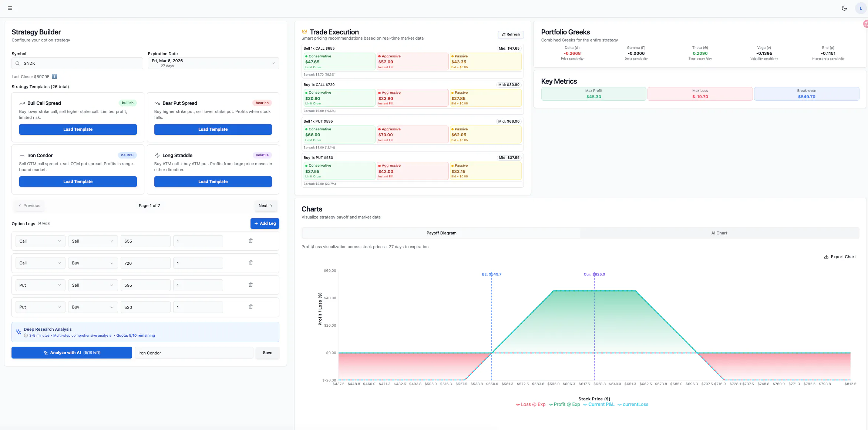868x430 pixels.
Task: Select Aggressive $33.80 for CALL $720
Action: tap(412, 98)
